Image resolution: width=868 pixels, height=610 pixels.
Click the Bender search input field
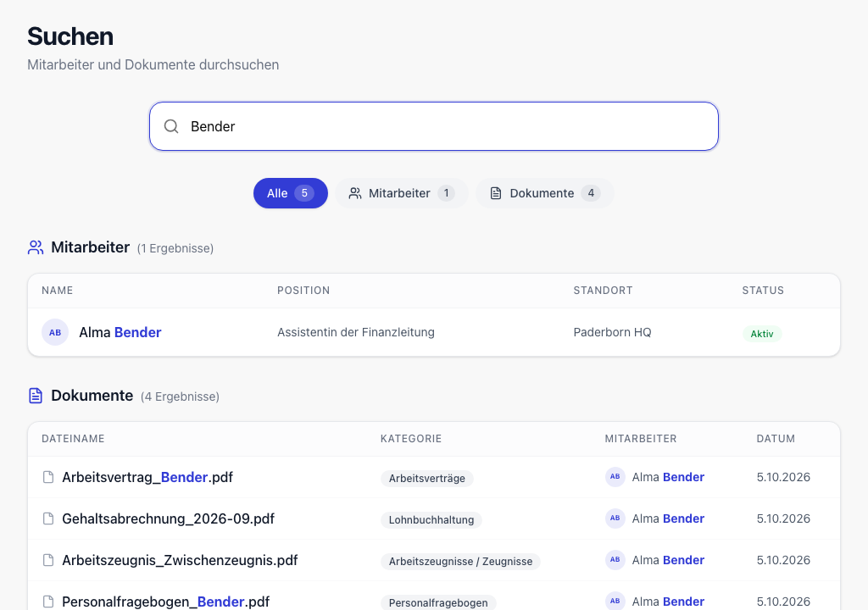tap(434, 126)
